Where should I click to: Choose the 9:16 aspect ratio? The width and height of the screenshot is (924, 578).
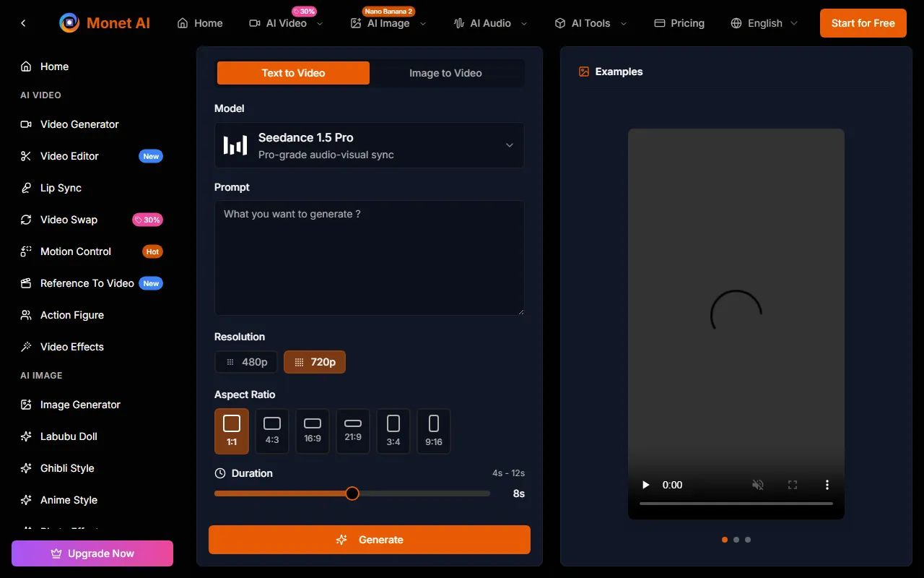coord(434,431)
